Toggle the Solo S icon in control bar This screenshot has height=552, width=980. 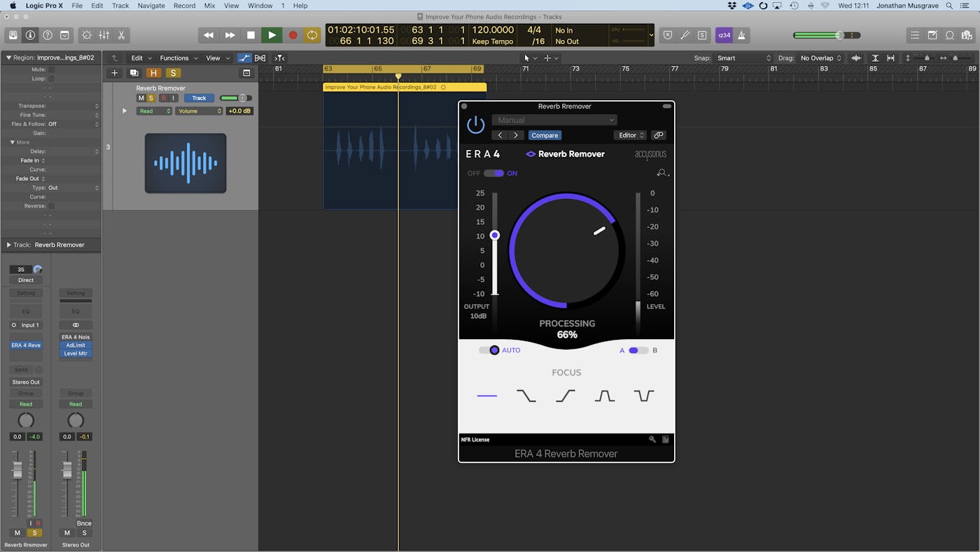(x=702, y=35)
